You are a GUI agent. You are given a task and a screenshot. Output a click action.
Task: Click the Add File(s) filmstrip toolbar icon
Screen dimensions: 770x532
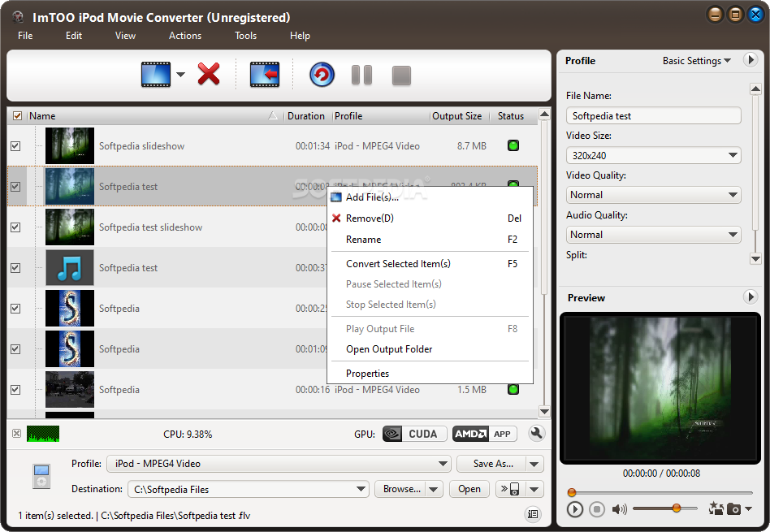(x=156, y=75)
